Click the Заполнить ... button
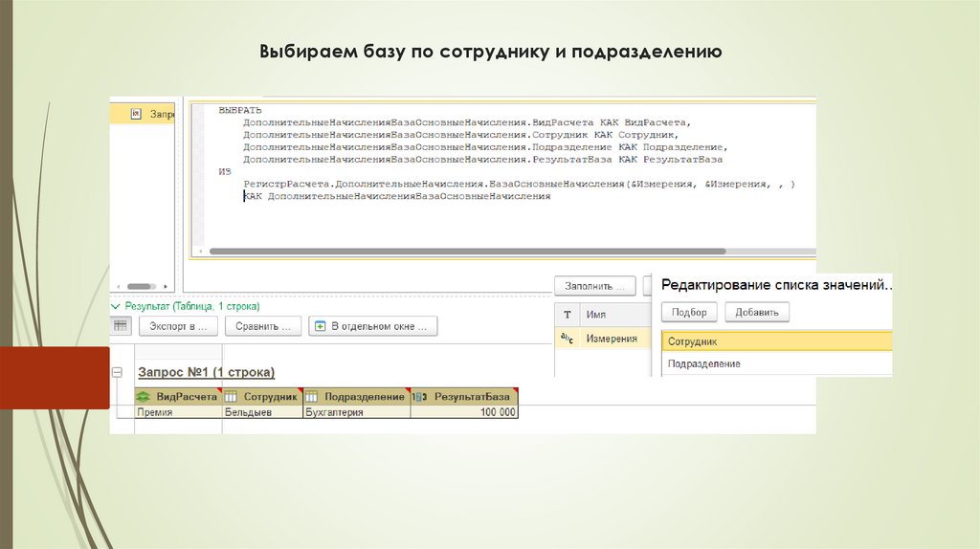This screenshot has width=980, height=549. click(594, 286)
